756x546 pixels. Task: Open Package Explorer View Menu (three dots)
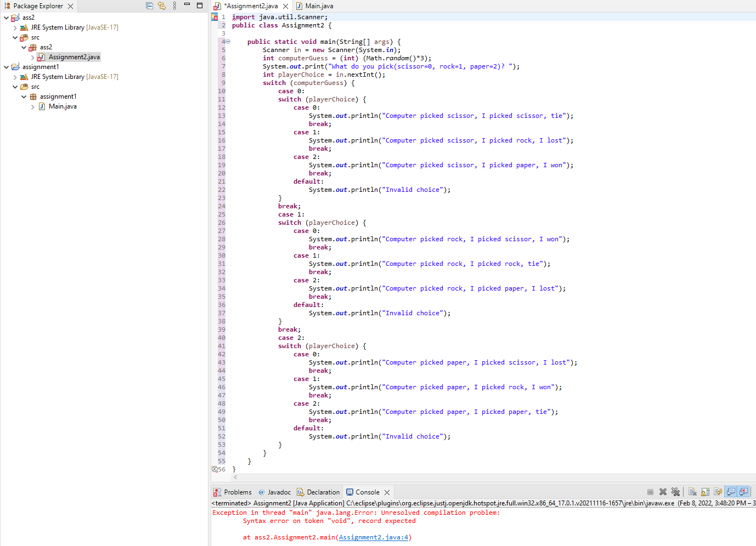point(174,5)
